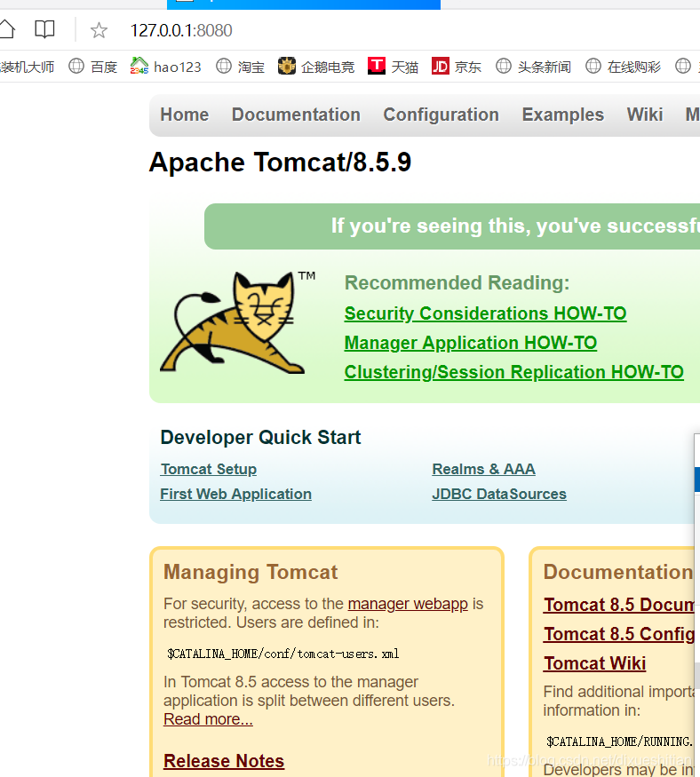Click the Recommended Reading: heading
Screen dimensions: 700x777
pyautogui.click(x=457, y=282)
